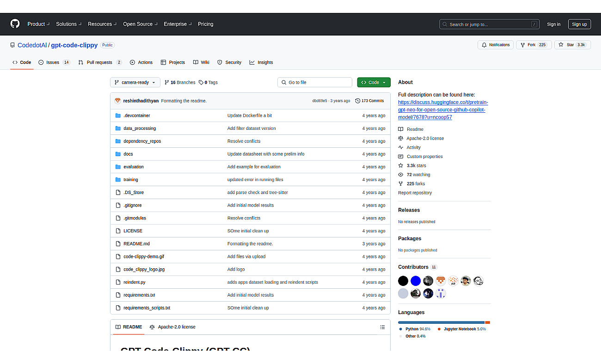
Task: Open the .gitignore file
Action: [x=133, y=205]
